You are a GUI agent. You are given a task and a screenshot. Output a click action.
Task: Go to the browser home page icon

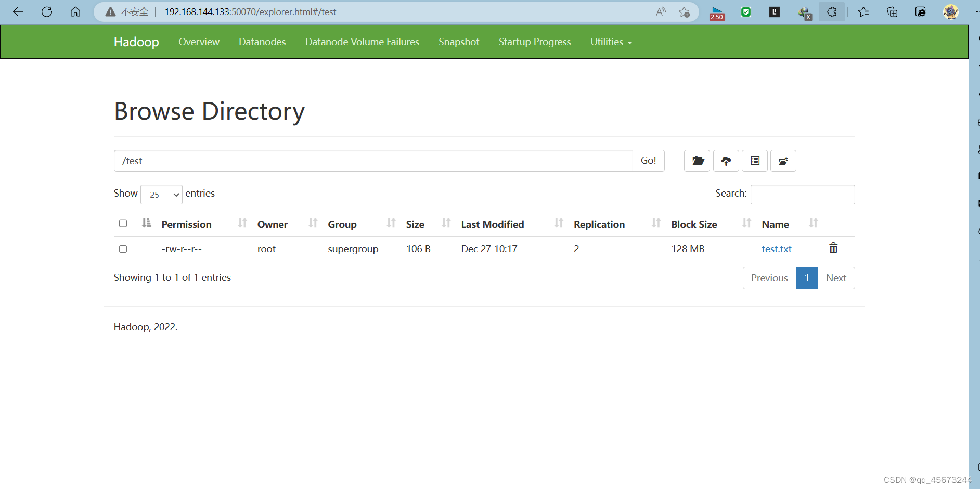(x=75, y=11)
